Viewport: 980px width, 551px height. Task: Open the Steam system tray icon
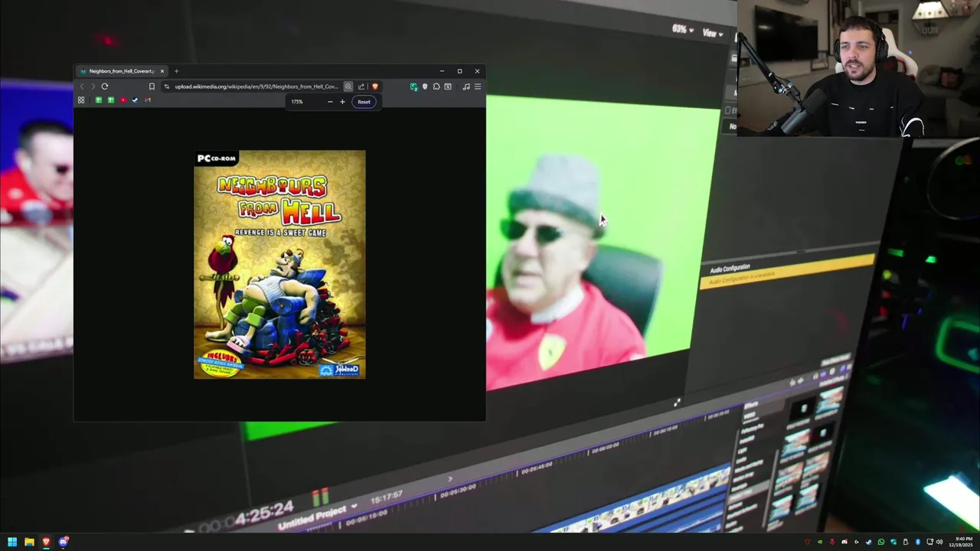pyautogui.click(x=869, y=542)
